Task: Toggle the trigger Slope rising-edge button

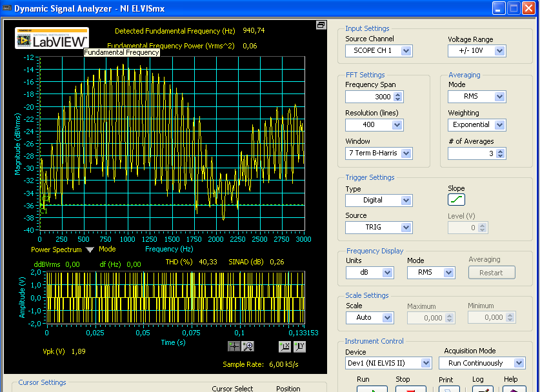Action: click(456, 200)
